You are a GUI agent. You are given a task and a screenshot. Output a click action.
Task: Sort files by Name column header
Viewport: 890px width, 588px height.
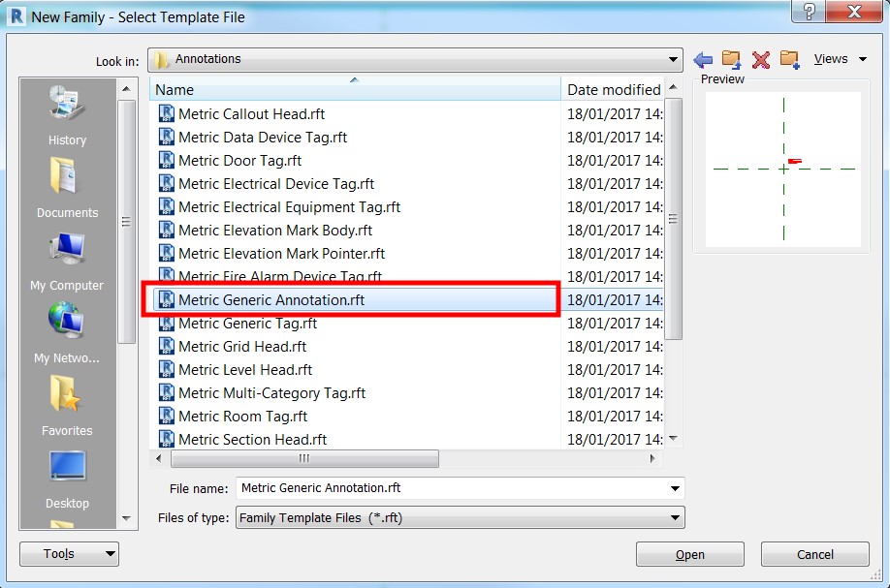click(356, 89)
